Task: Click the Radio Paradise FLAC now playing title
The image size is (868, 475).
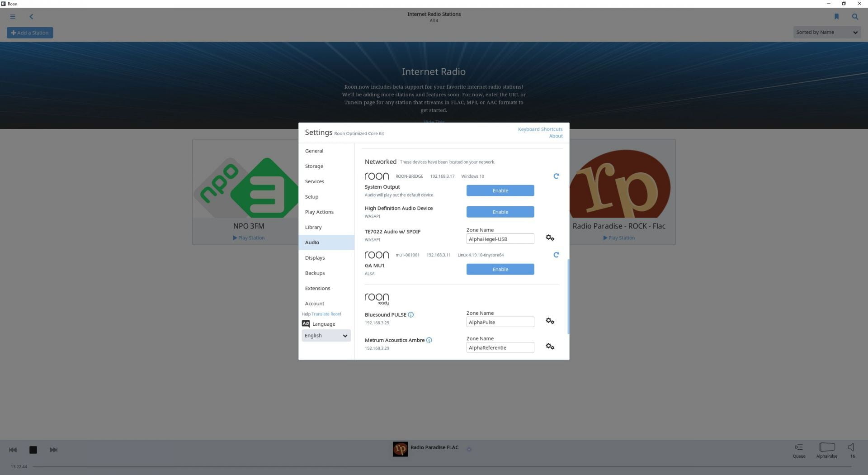Action: coord(434,447)
